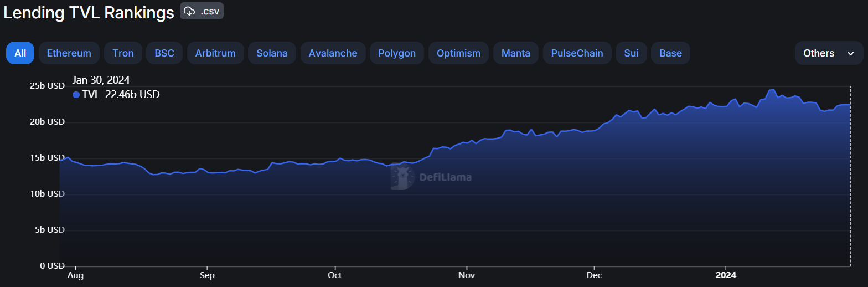The height and width of the screenshot is (287, 868).
Task: Filter rankings by Tron
Action: [x=123, y=53]
